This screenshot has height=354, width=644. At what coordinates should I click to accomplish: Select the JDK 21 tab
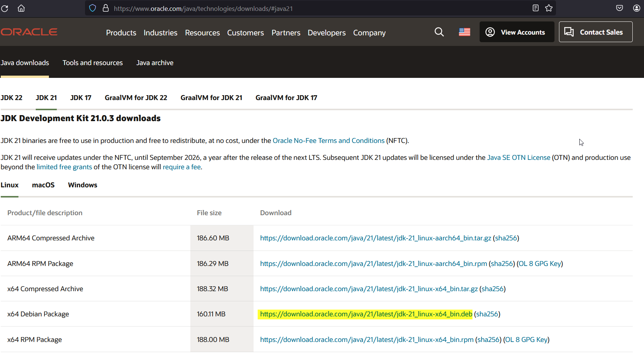coord(46,98)
